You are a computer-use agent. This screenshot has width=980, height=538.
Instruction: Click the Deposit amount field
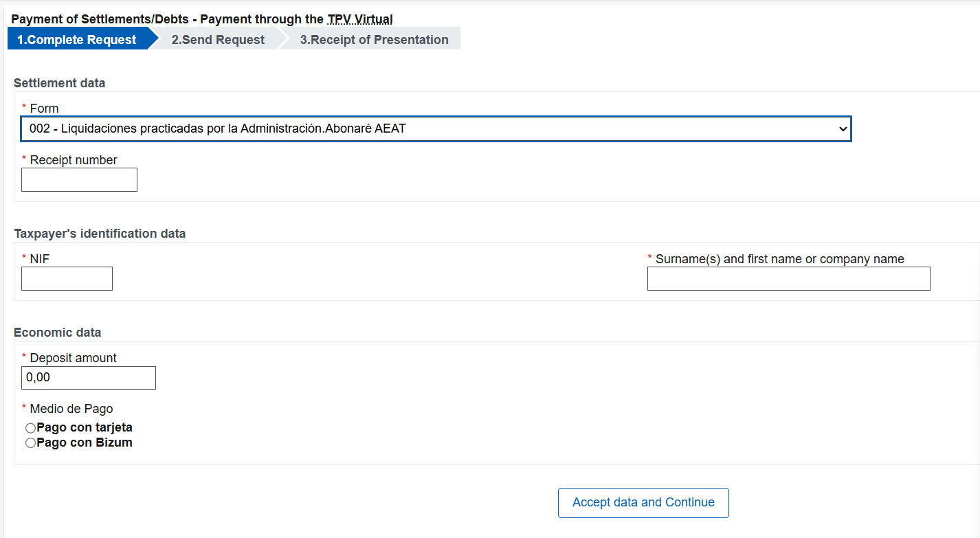(88, 378)
